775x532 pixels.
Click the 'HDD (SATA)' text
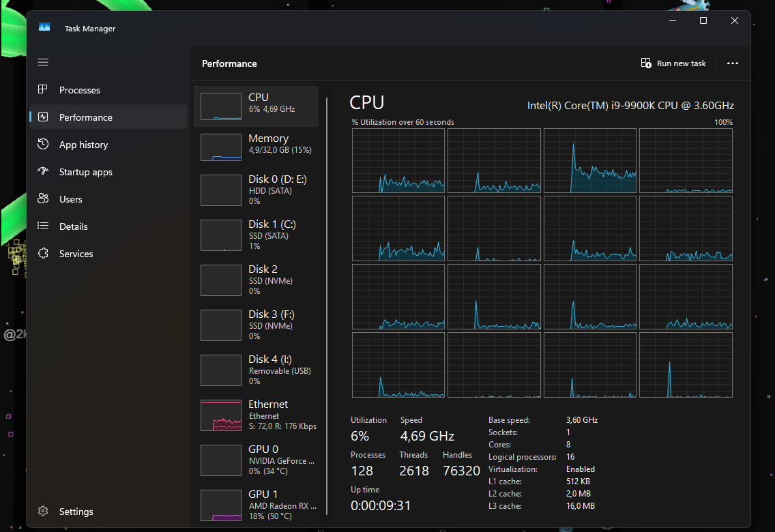(270, 191)
